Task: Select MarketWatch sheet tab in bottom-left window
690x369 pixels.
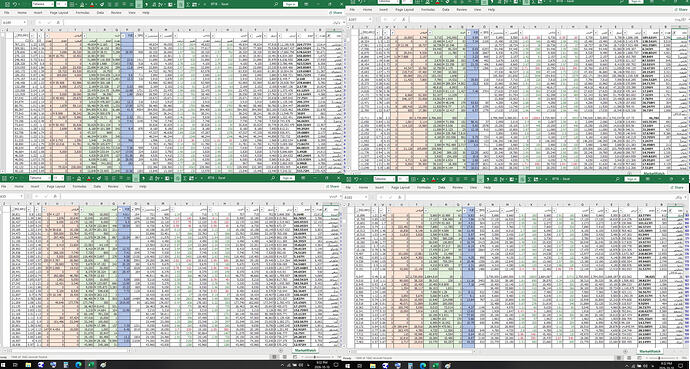Action: [305, 350]
